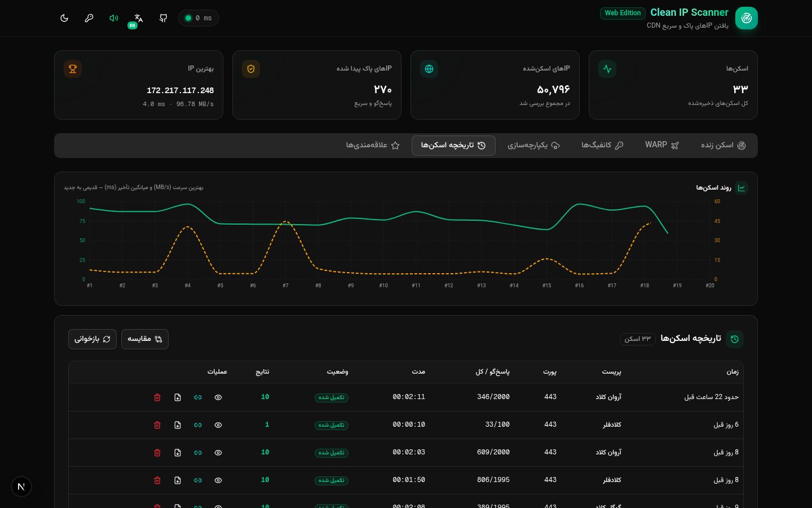Image resolution: width=812 pixels, height=508 pixels.
Task: Click the Clean IP Scanner logo
Action: pos(747,18)
